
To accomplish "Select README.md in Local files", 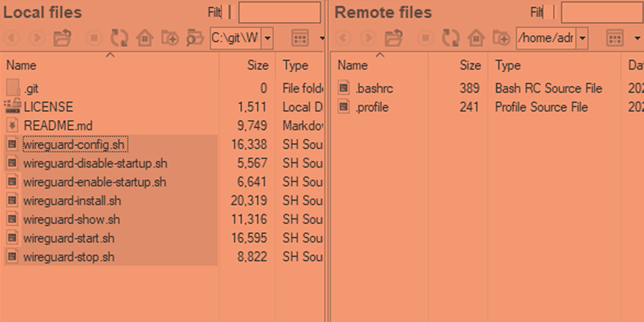I will click(58, 125).
